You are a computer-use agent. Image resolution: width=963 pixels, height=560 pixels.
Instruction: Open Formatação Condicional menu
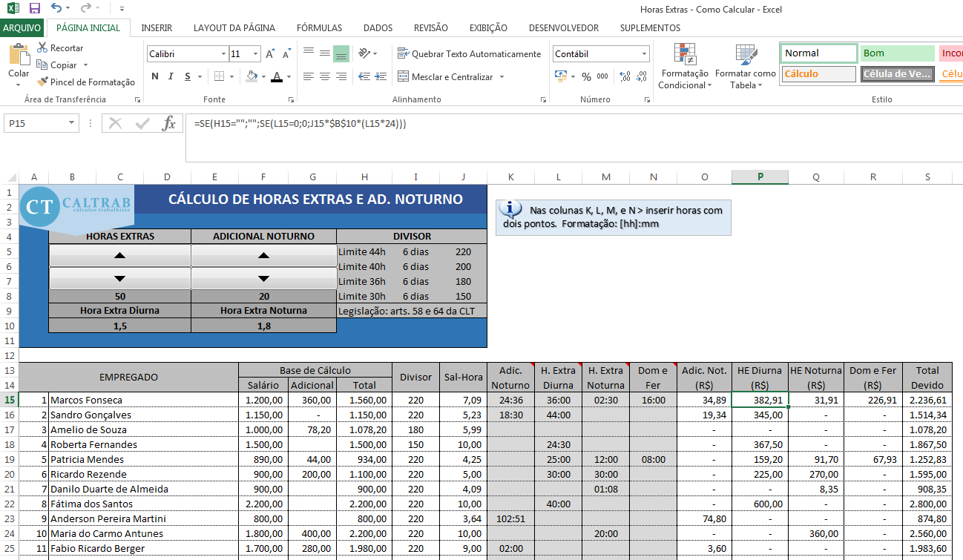684,67
